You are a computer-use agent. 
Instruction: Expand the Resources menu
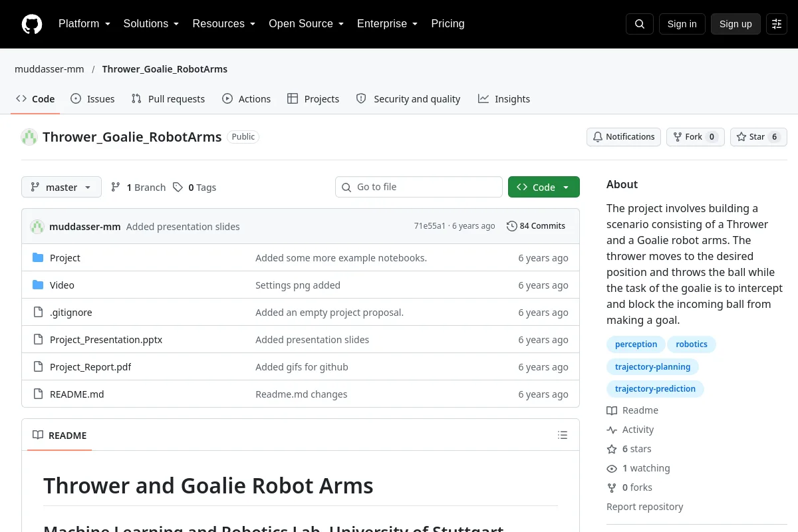point(224,24)
